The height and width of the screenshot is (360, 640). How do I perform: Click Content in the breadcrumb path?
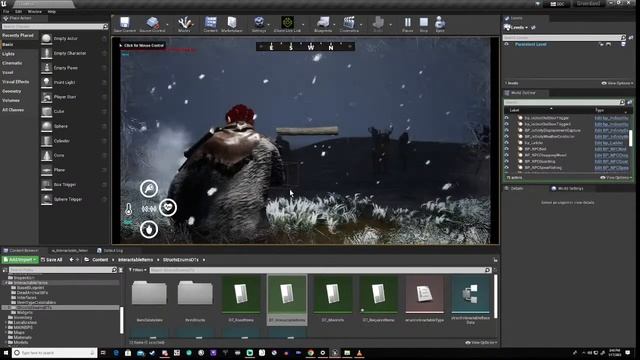(x=100, y=260)
